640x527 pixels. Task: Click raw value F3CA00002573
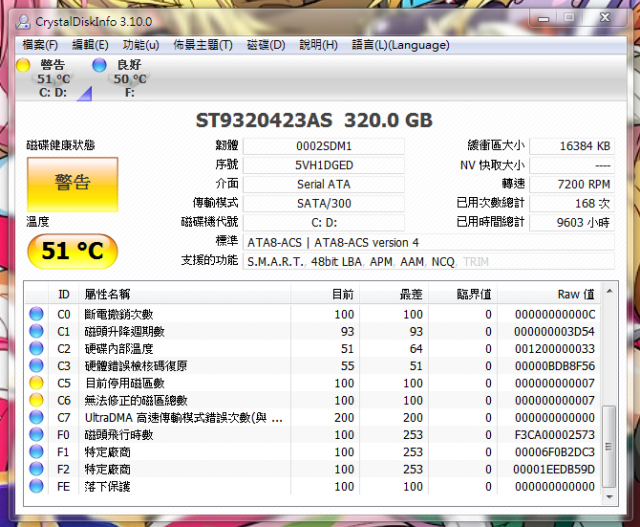[555, 435]
